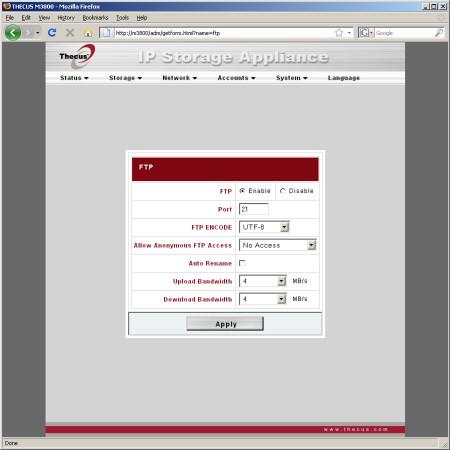Select the FTP Disable radio button
This screenshot has width=450, height=450.
point(283,191)
